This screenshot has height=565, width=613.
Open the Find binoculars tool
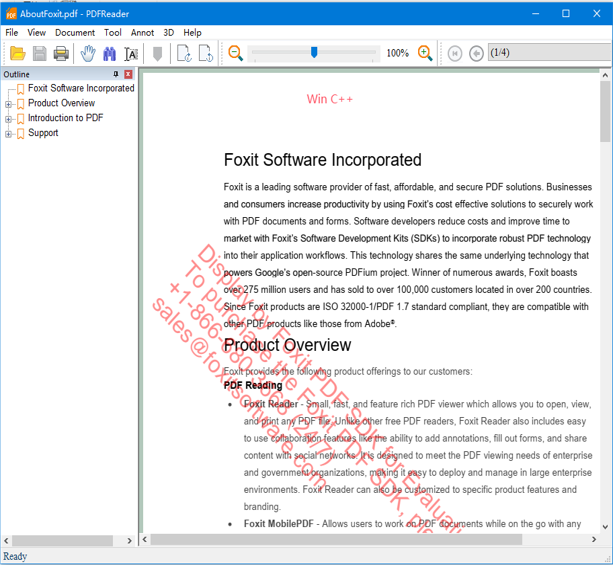pyautogui.click(x=109, y=54)
